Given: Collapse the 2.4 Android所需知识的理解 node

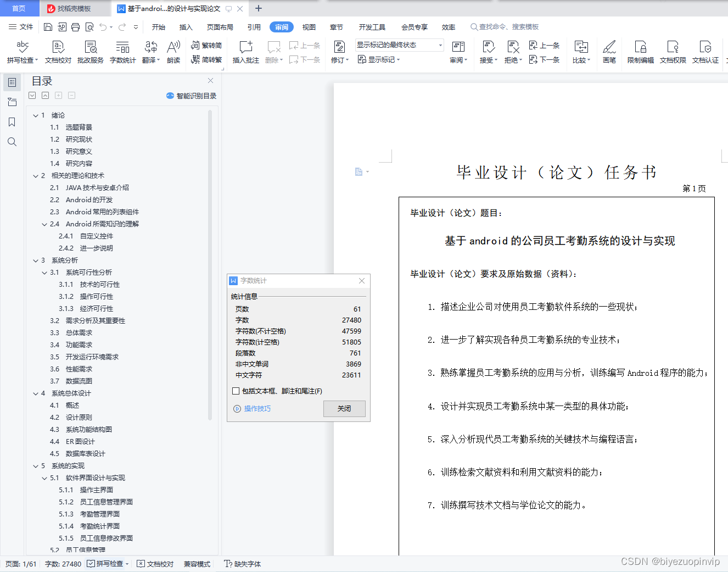Looking at the screenshot, I should [x=44, y=224].
